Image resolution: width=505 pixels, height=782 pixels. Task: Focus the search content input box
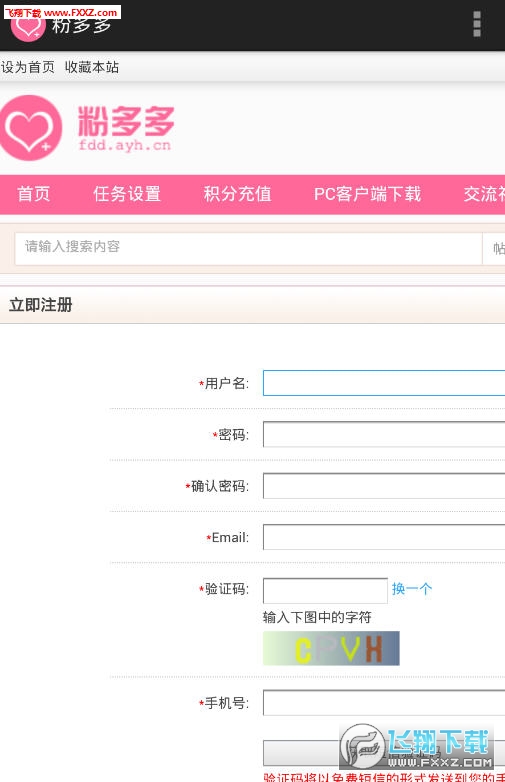pyautogui.click(x=248, y=248)
